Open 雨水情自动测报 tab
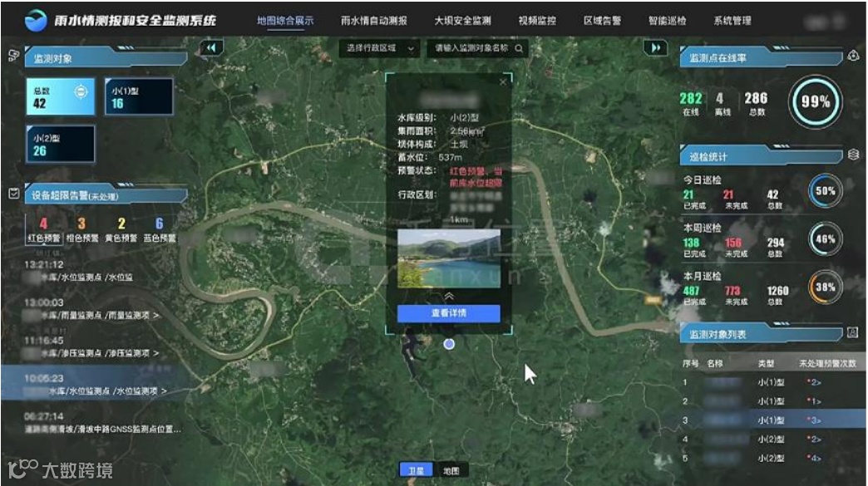 373,21
